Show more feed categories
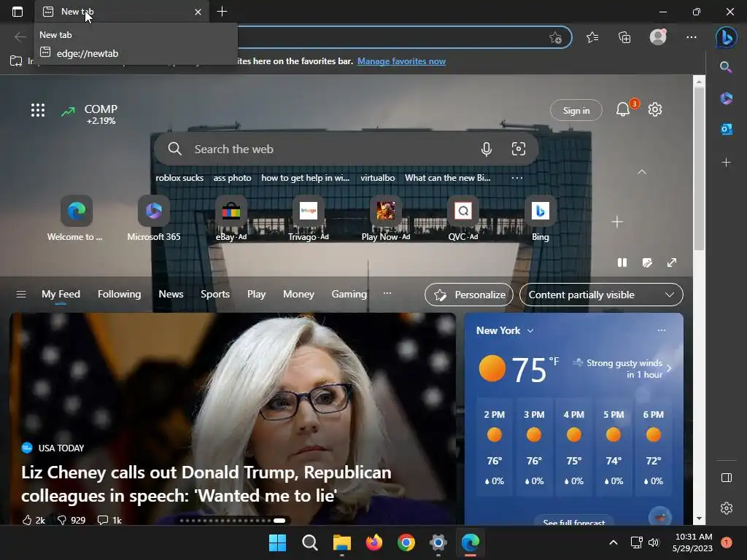The image size is (747, 560). (387, 293)
